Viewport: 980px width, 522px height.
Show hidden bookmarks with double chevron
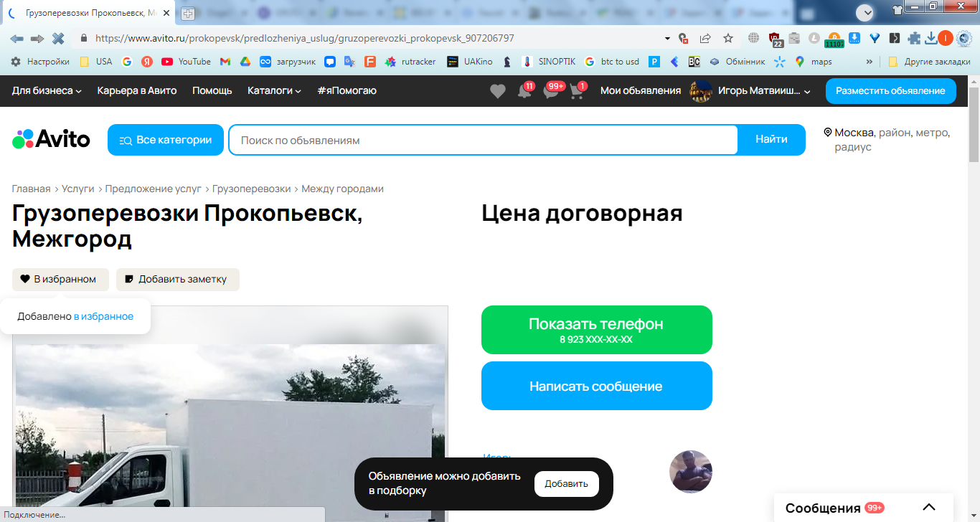pyautogui.click(x=870, y=62)
